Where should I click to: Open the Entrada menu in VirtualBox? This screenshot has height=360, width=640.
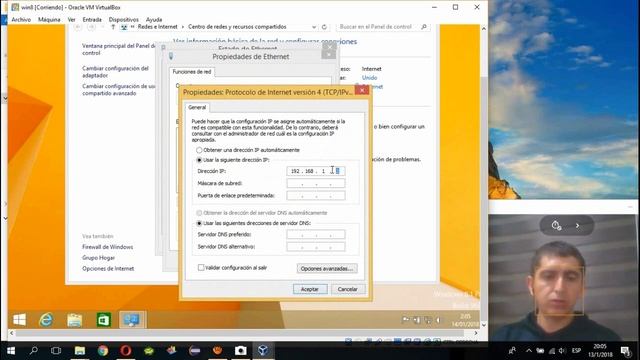(x=92, y=20)
